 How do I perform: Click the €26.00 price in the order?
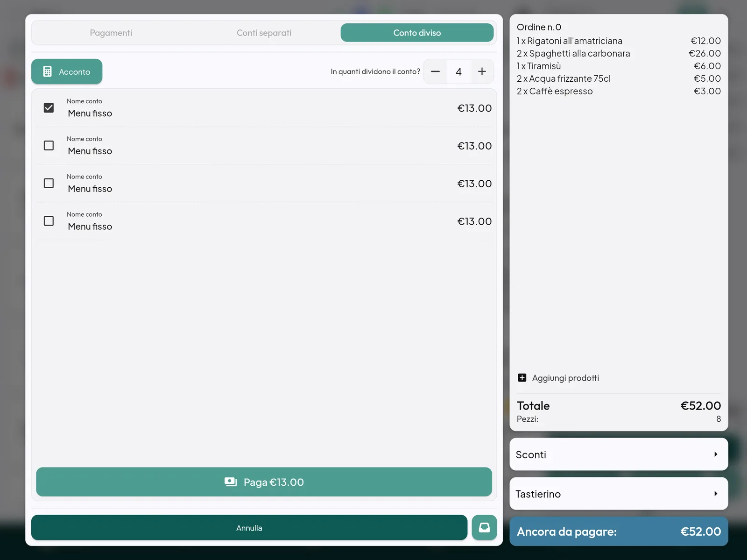(x=705, y=54)
